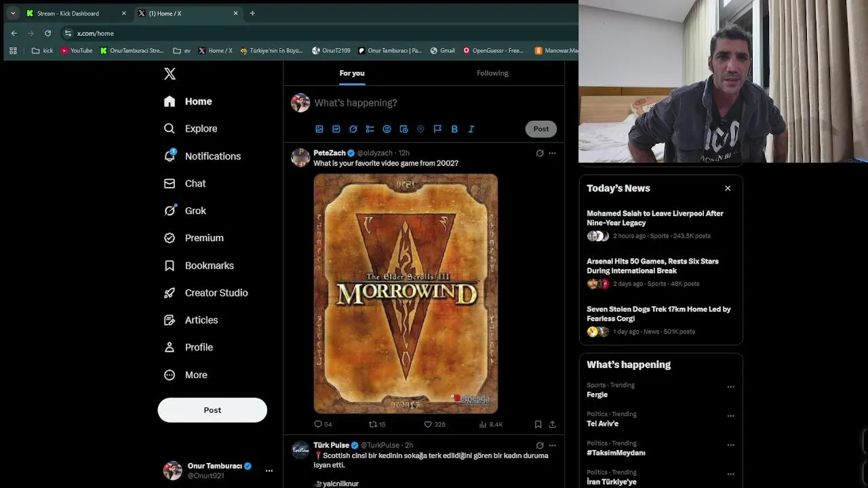Close the Home / X browser tab
Screen dimensions: 868x488
pyautogui.click(x=235, y=13)
